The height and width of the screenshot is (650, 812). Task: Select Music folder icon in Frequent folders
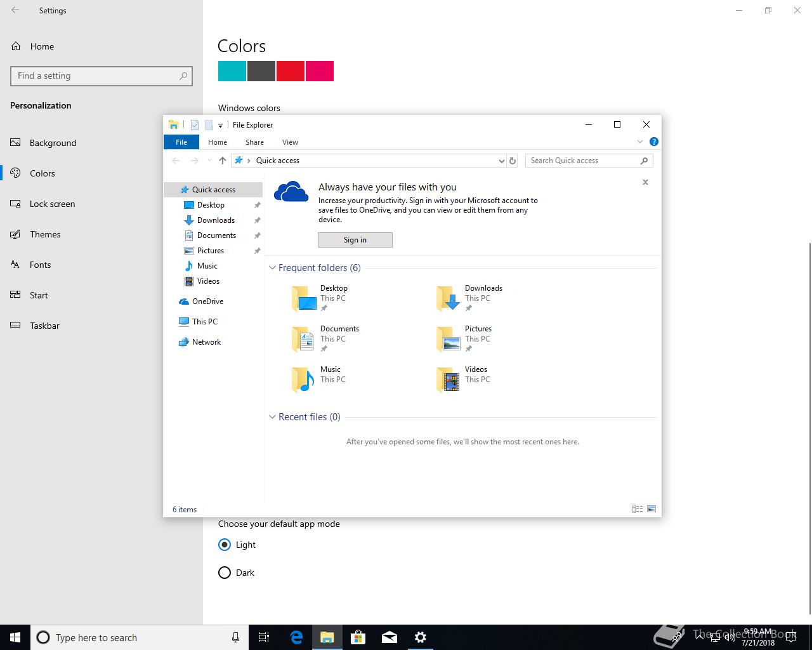304,380
